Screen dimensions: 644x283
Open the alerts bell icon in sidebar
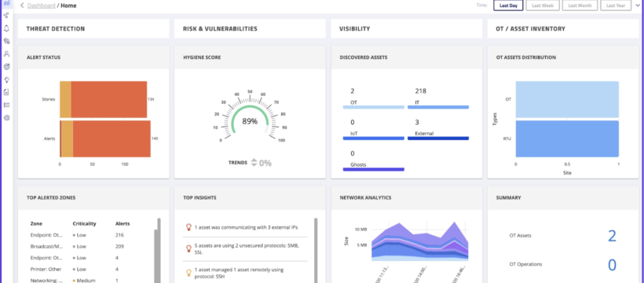6,28
